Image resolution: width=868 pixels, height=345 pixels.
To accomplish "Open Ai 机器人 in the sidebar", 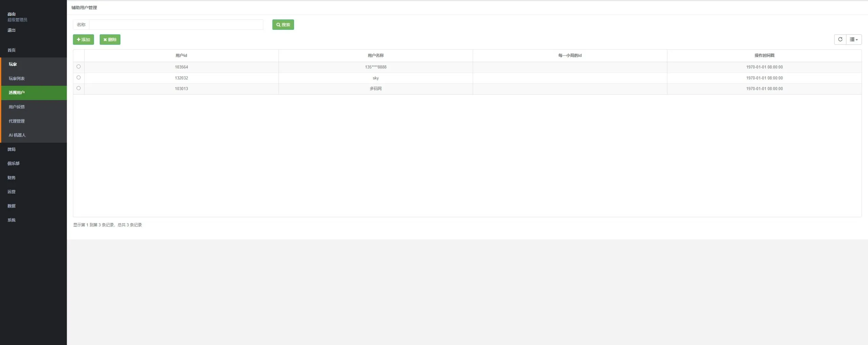I will pyautogui.click(x=34, y=135).
